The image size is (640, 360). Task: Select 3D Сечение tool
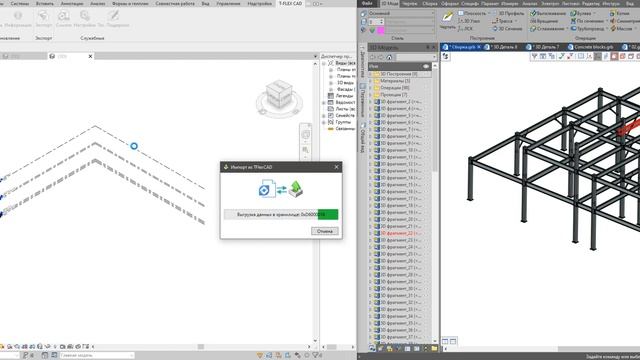[x=507, y=29]
